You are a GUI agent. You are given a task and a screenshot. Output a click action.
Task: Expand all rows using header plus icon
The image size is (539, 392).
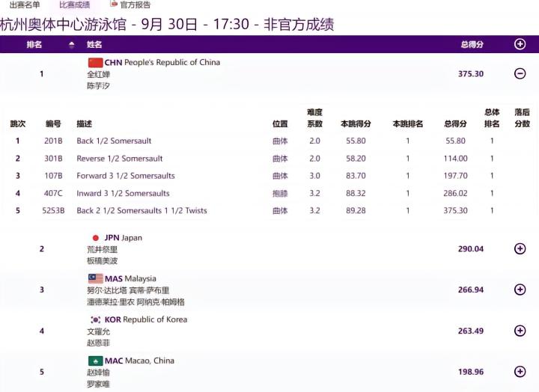[520, 44]
